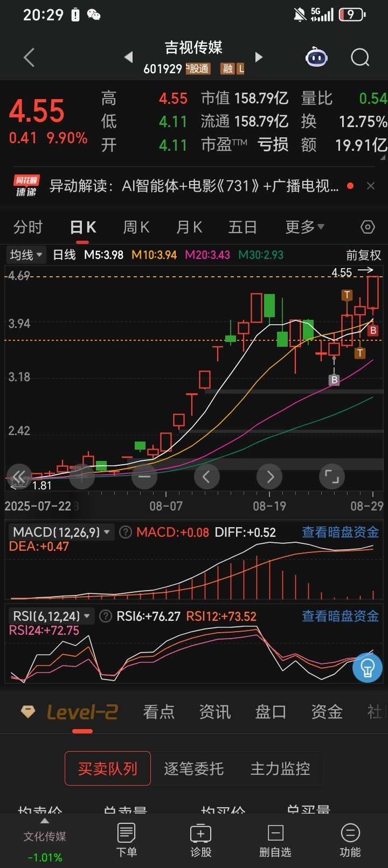
Task: Switch to 分时 intraday tab
Action: [x=28, y=227]
